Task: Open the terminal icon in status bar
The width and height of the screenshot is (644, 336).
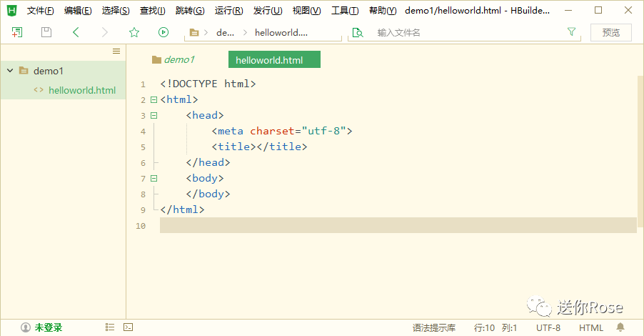Action: click(128, 327)
